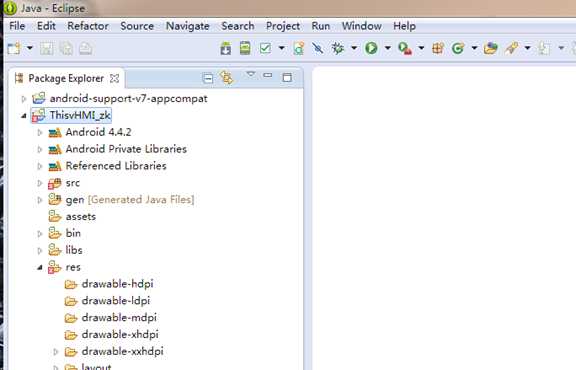Click the Search flashlight toolbar icon
The image size is (576, 370).
pyautogui.click(x=512, y=48)
